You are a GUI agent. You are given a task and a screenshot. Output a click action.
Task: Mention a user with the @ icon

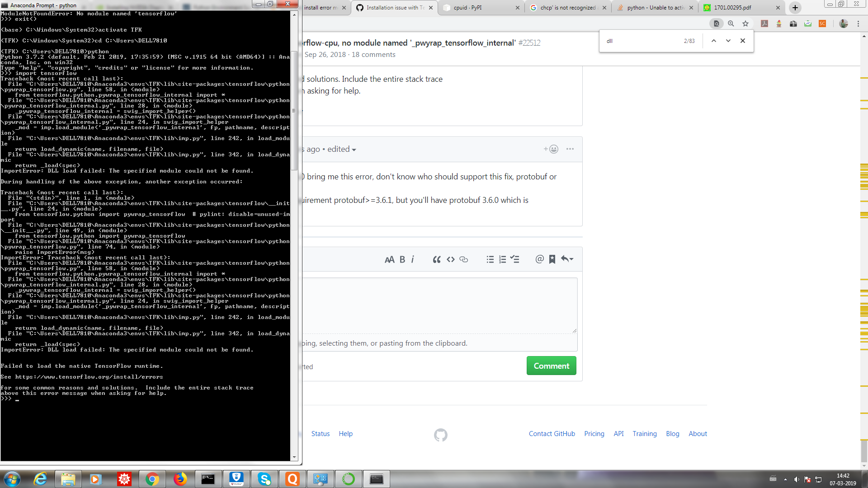(539, 259)
